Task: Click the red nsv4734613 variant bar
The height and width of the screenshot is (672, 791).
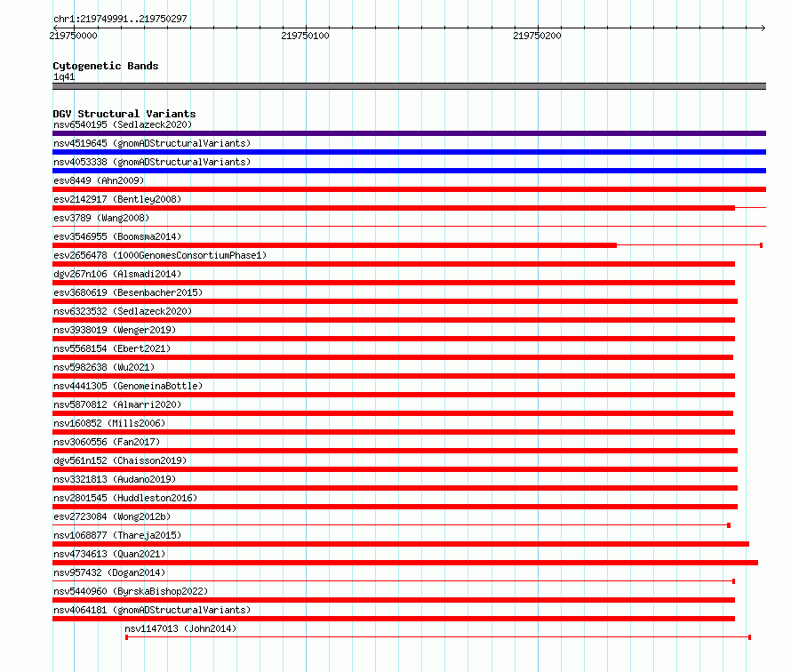Action: [x=405, y=563]
